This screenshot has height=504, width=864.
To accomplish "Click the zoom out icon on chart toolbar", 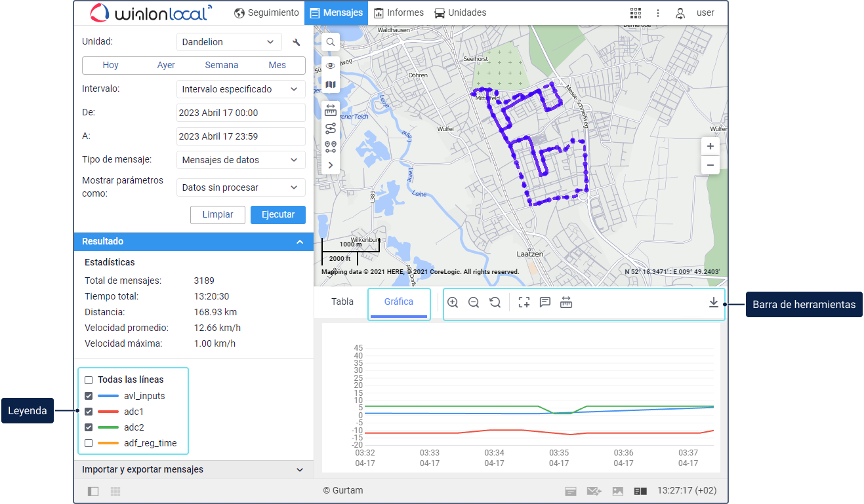I will (474, 302).
